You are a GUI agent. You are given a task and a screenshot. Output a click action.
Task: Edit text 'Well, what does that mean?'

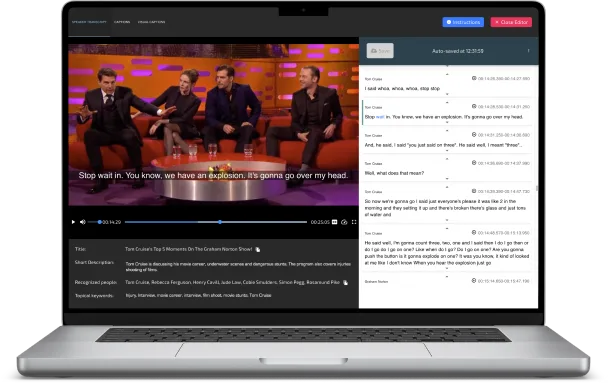click(394, 173)
